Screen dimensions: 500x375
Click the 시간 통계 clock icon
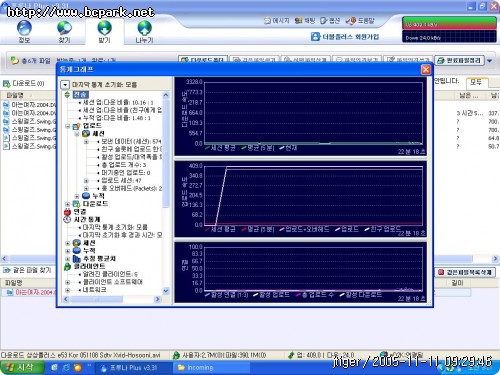(67, 219)
